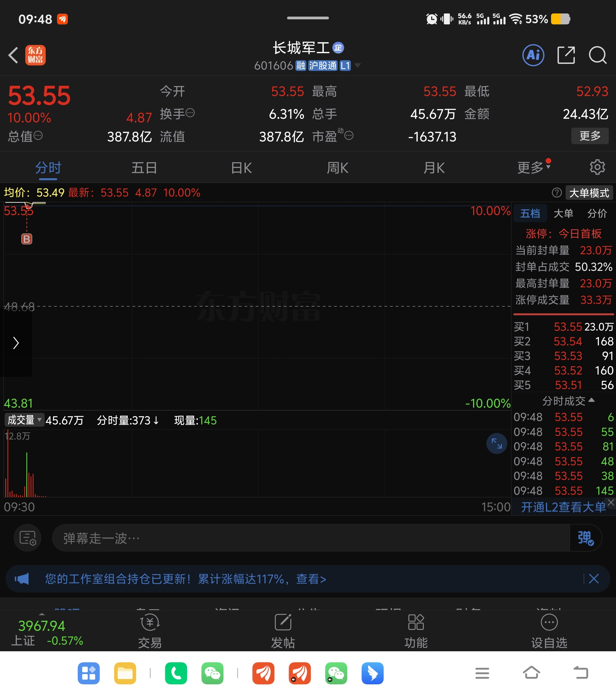Tap the 发帖 post icon

(283, 631)
